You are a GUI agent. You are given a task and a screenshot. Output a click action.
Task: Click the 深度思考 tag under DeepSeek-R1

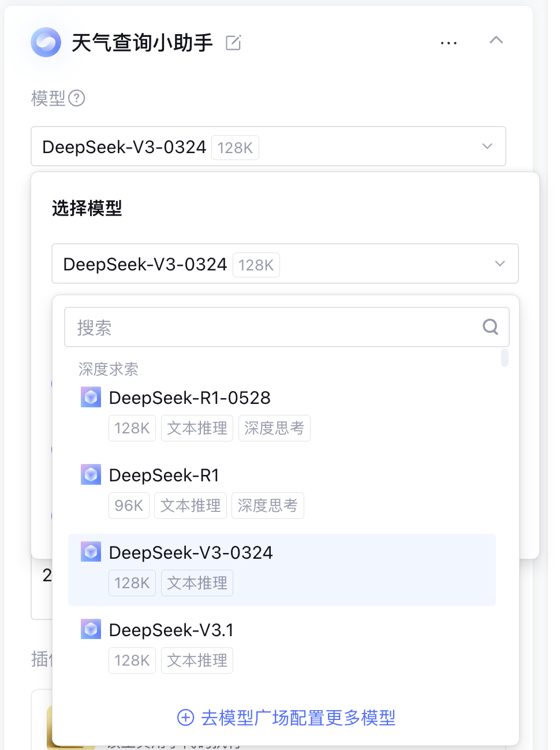pyautogui.click(x=268, y=506)
